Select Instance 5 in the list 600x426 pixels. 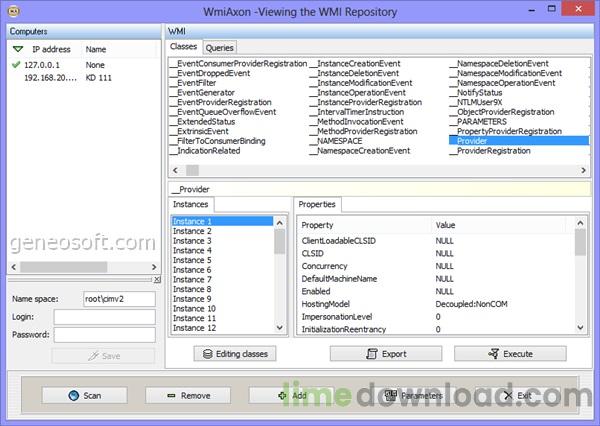192,260
